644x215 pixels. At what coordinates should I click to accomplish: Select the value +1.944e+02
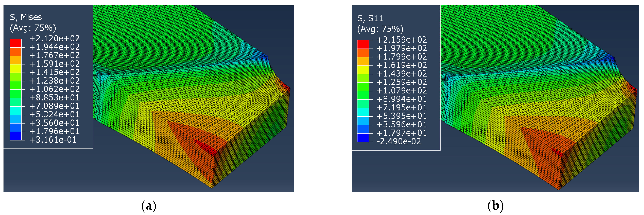point(54,47)
